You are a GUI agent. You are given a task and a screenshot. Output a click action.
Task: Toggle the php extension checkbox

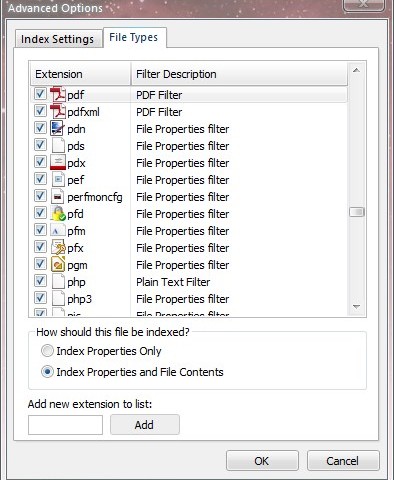pyautogui.click(x=40, y=281)
